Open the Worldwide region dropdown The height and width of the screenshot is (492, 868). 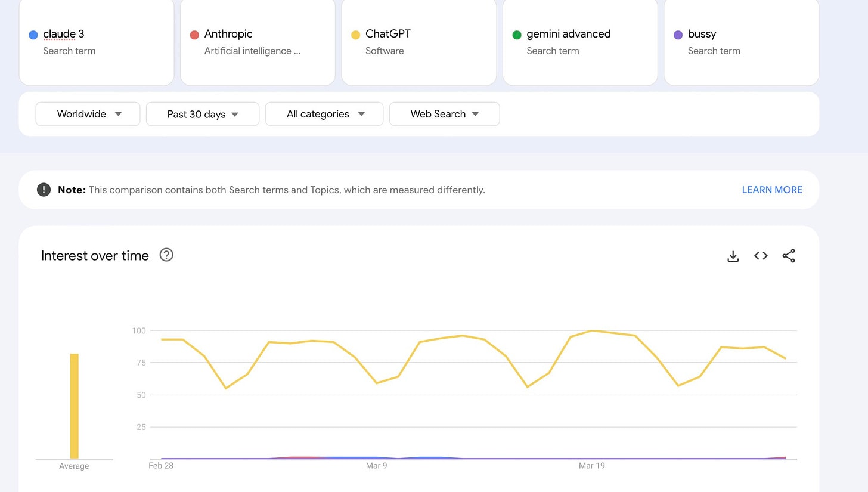click(x=88, y=114)
